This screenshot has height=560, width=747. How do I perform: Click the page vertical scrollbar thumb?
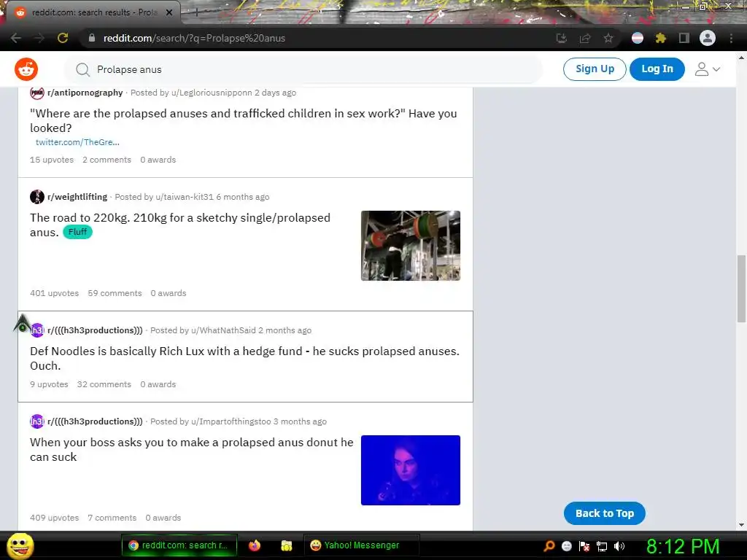pos(741,289)
